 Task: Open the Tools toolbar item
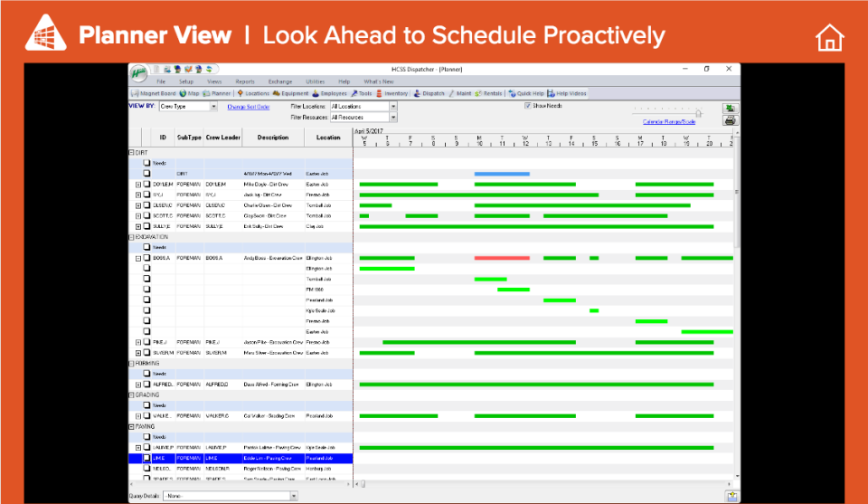pyautogui.click(x=362, y=93)
